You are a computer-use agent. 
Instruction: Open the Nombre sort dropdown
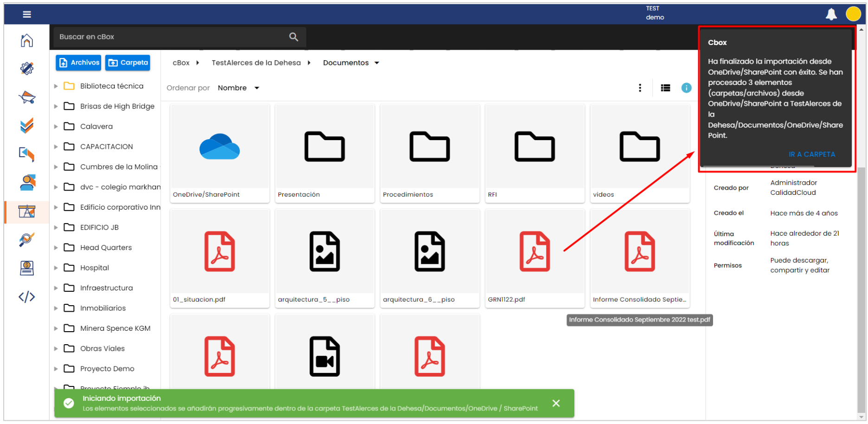click(x=238, y=88)
